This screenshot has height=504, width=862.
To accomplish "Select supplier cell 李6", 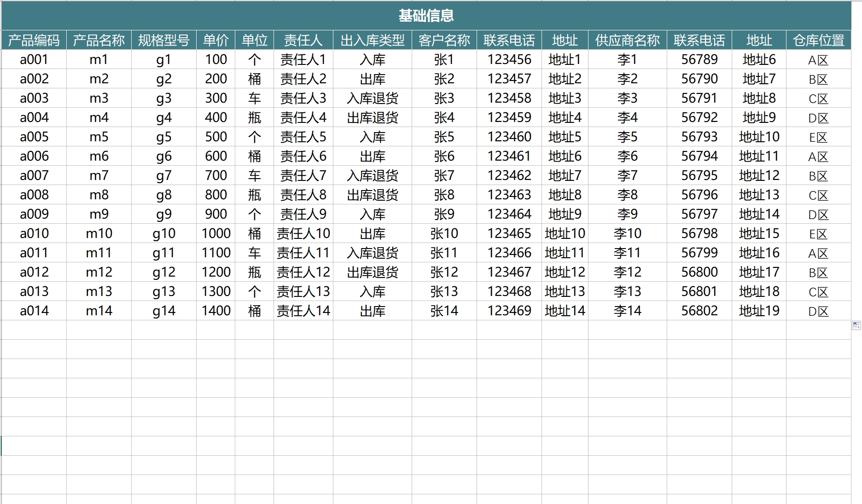I will click(628, 156).
